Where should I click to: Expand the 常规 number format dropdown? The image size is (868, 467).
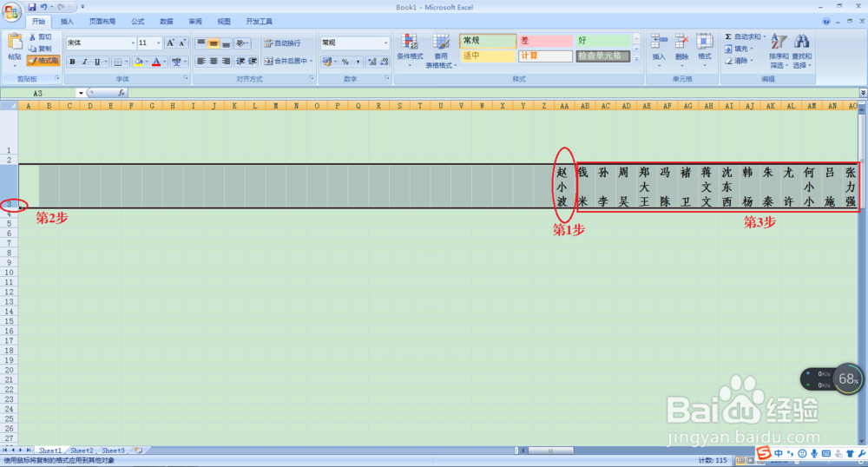click(x=386, y=43)
